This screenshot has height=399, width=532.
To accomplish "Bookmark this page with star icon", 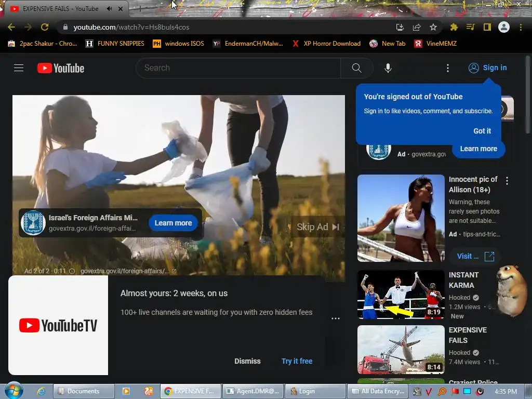I will pyautogui.click(x=433, y=27).
